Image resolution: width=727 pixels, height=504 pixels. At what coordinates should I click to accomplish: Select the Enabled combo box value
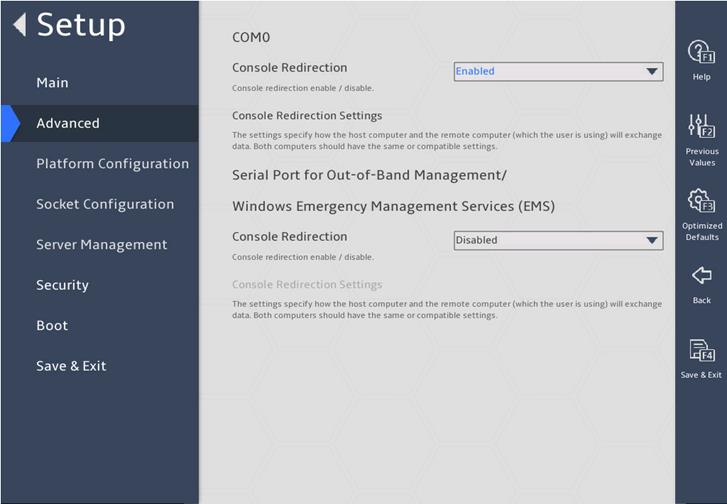pos(558,71)
